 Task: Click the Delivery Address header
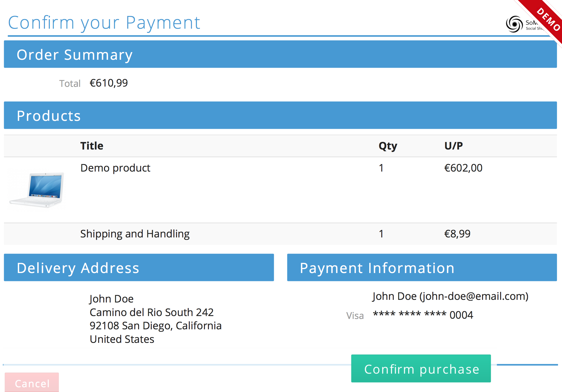(x=139, y=267)
